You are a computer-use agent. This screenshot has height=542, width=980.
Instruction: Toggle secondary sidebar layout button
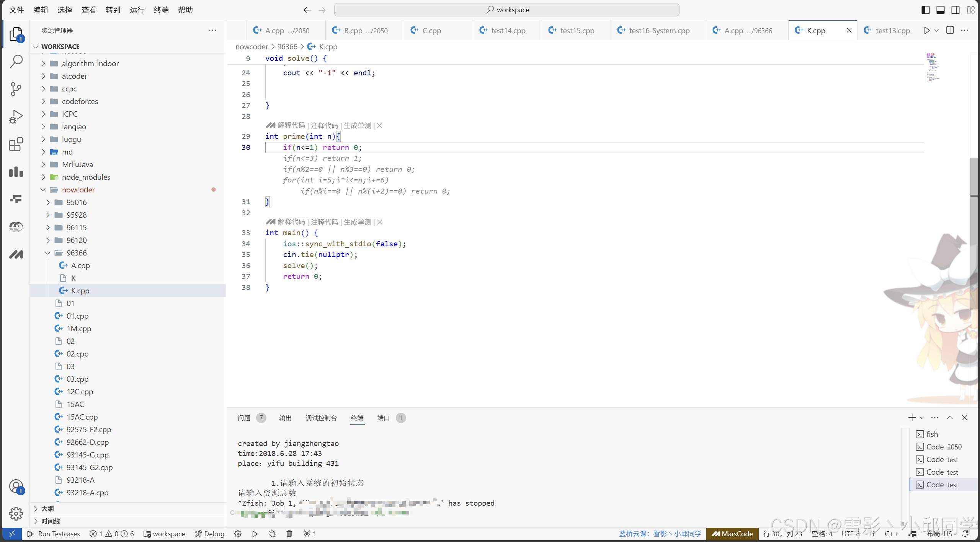point(955,10)
